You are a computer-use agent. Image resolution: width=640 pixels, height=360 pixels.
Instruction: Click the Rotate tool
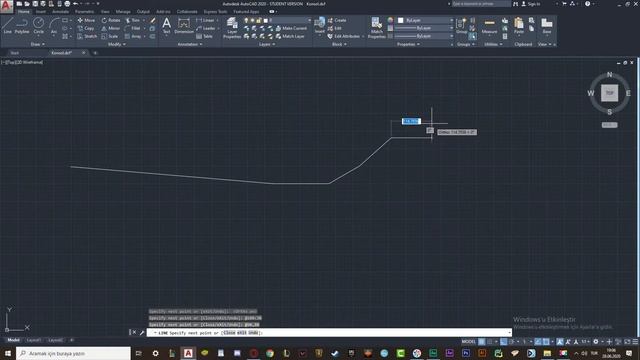(x=111, y=20)
